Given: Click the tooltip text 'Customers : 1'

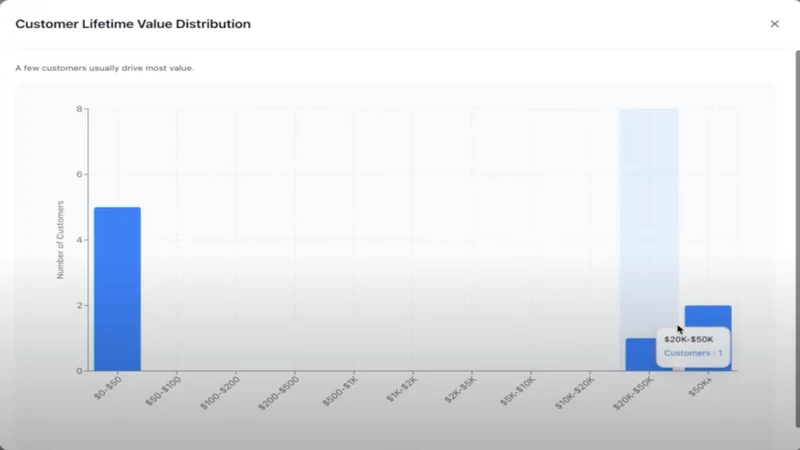Looking at the screenshot, I should point(693,353).
